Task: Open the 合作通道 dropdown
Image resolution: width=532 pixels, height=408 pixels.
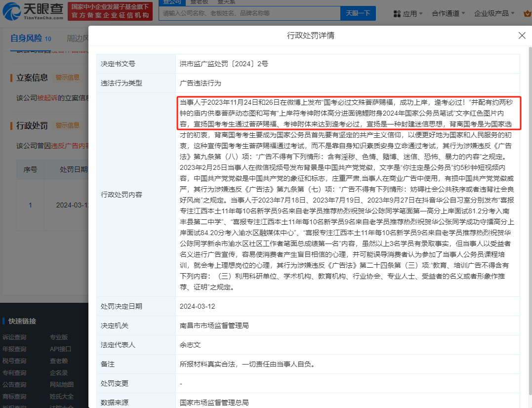Action: (x=449, y=13)
